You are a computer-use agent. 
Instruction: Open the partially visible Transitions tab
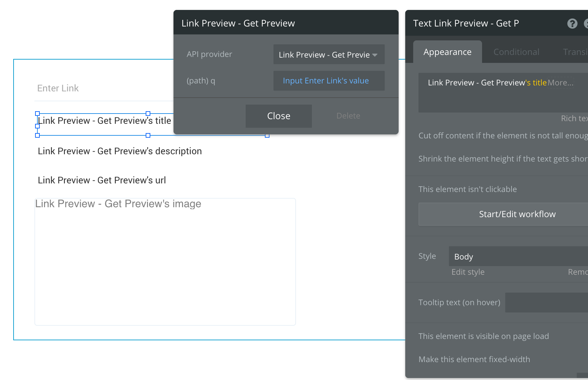(575, 52)
